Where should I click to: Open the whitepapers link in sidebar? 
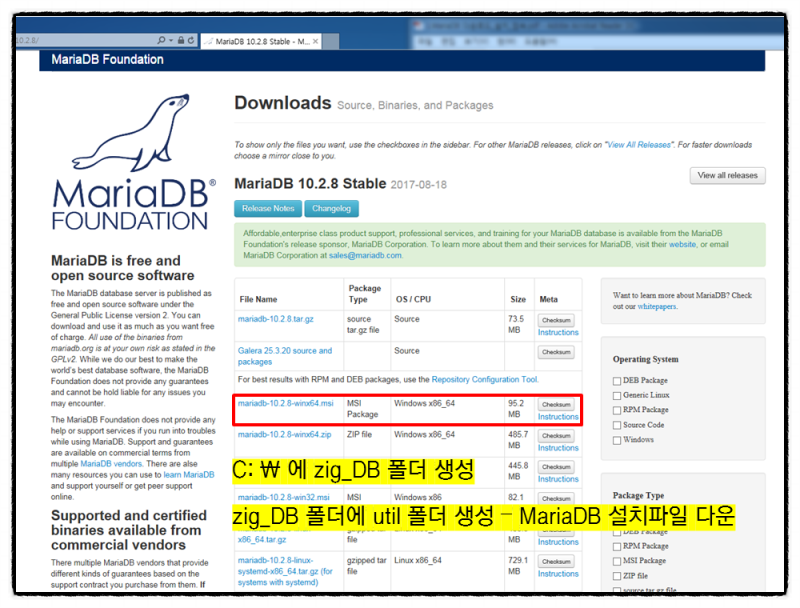(657, 307)
